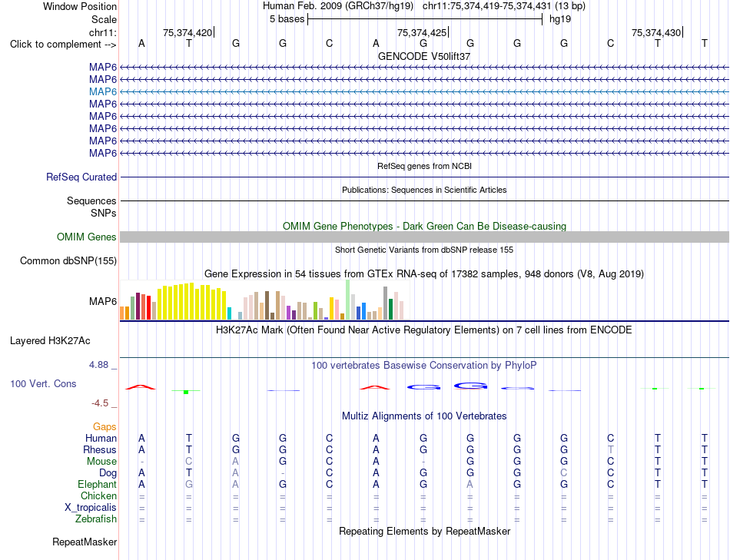Click the "Click to complement -->" label

coord(63,45)
